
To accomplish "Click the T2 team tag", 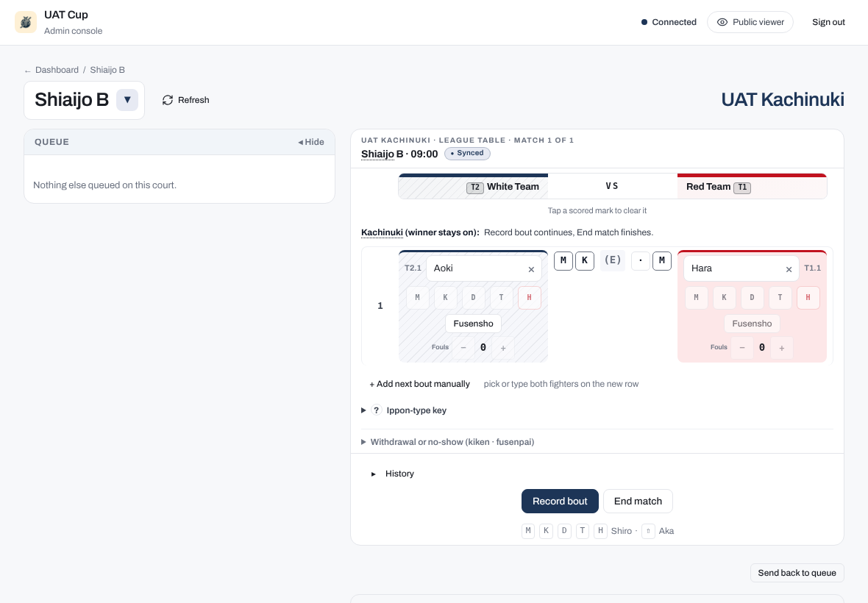I will 475,188.
